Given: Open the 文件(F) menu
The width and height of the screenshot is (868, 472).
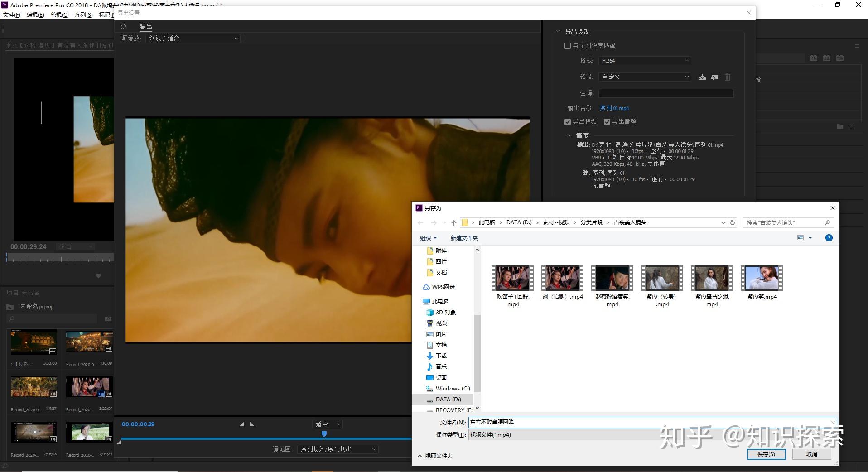Looking at the screenshot, I should point(12,15).
